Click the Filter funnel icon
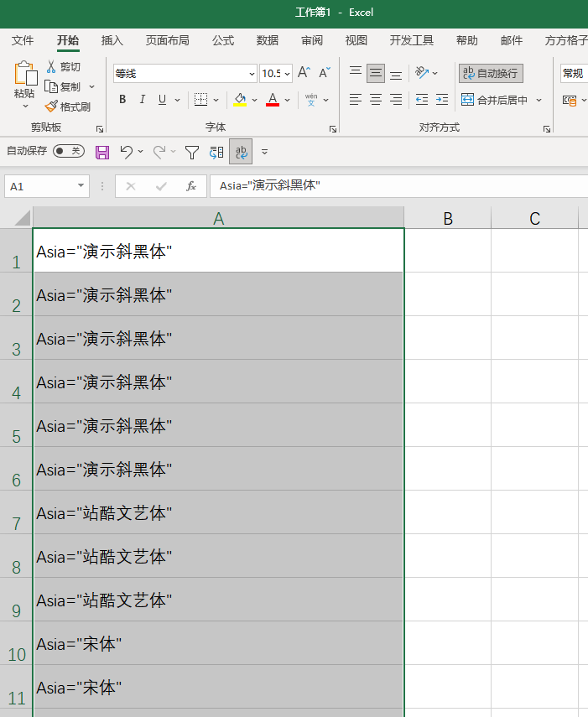Screen dimensions: 588x717 (192, 152)
